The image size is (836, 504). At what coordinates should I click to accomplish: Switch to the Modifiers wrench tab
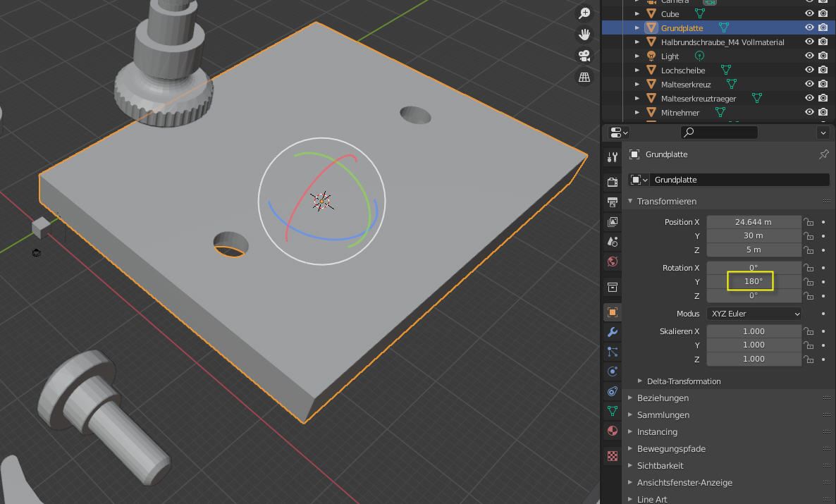click(x=613, y=332)
